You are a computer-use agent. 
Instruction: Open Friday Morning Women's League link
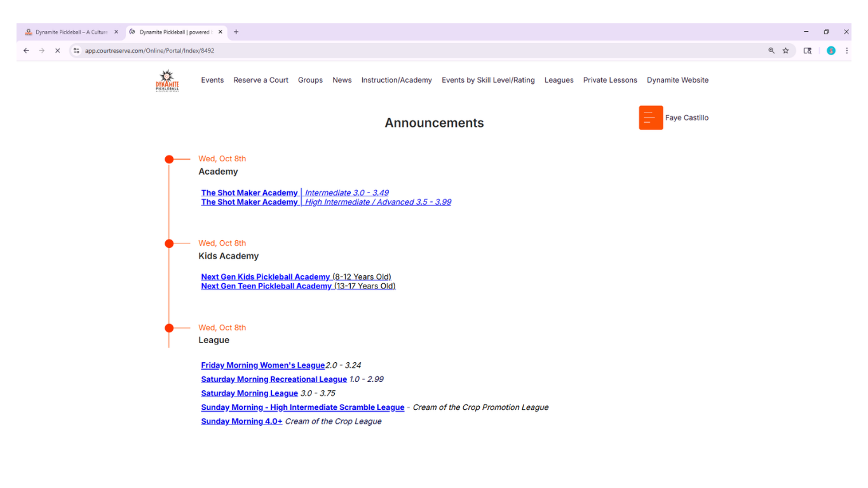[x=262, y=365]
